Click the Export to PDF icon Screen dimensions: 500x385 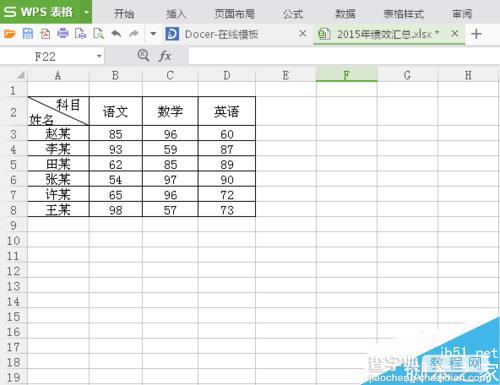click(x=45, y=34)
